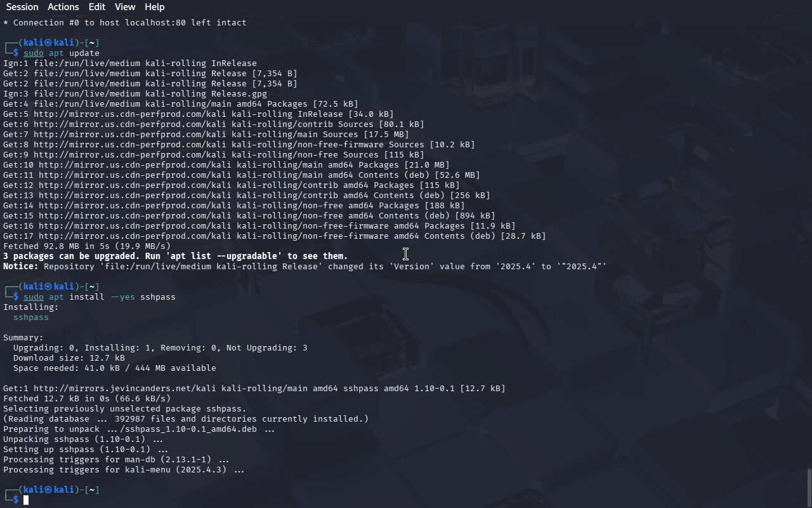Screen dimensions: 812x508
Task: Click the underlined sudo in the install command
Action: click(34, 297)
